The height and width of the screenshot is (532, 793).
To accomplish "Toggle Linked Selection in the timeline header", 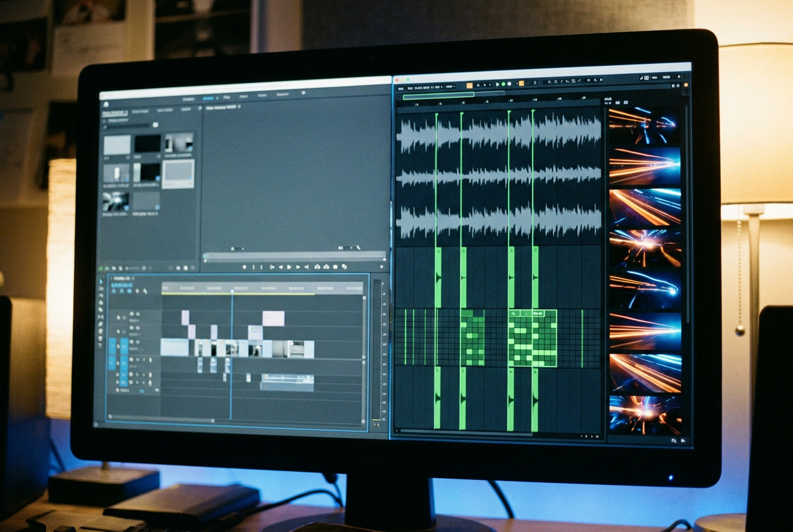I will [x=129, y=291].
